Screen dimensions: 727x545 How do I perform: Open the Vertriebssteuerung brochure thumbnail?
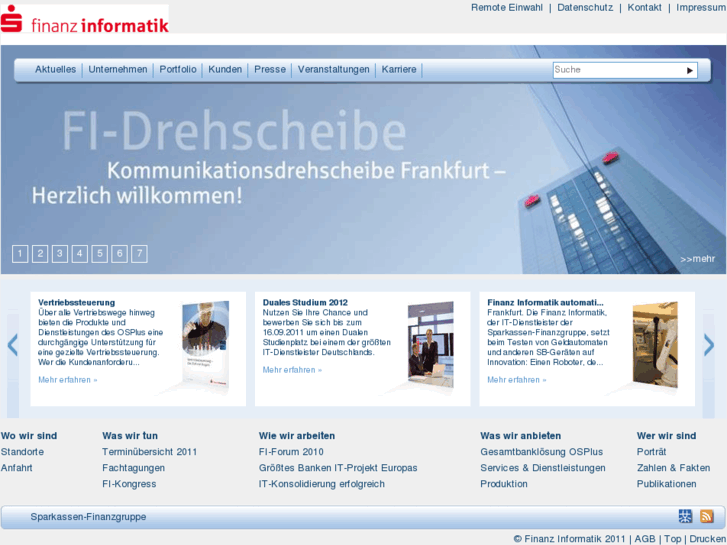(205, 345)
